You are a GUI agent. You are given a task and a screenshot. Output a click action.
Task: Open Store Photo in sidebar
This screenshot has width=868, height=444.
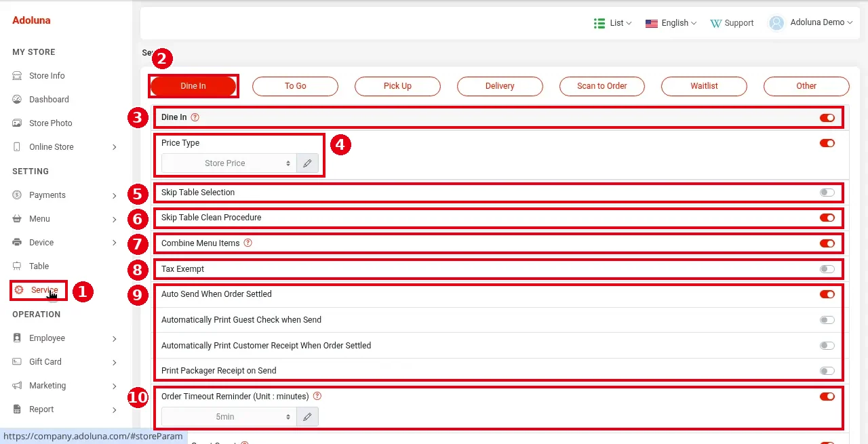pos(51,123)
